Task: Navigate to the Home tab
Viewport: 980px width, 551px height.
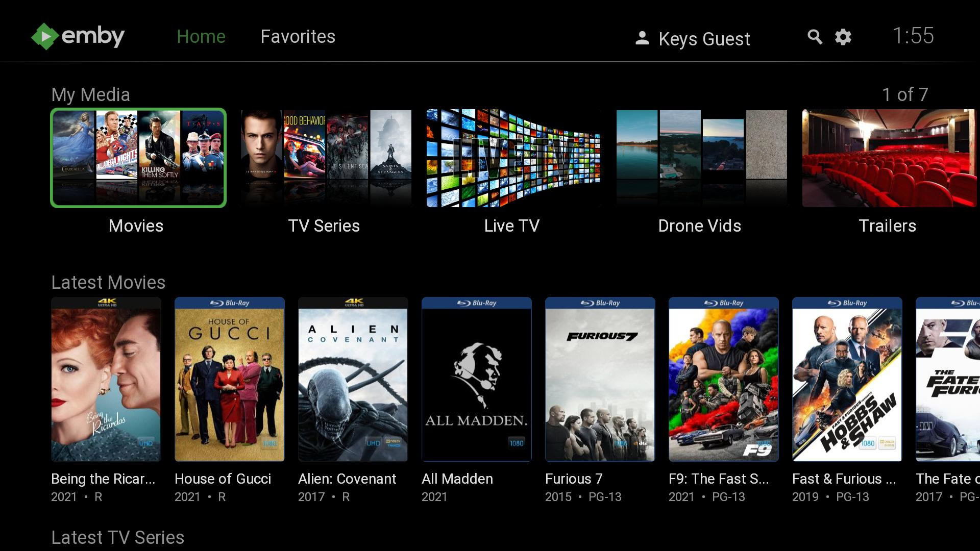Action: (201, 36)
